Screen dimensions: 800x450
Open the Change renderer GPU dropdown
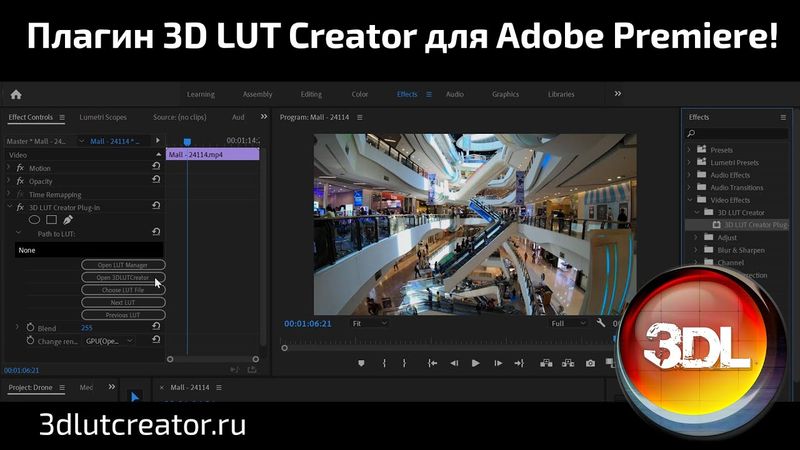(x=110, y=341)
